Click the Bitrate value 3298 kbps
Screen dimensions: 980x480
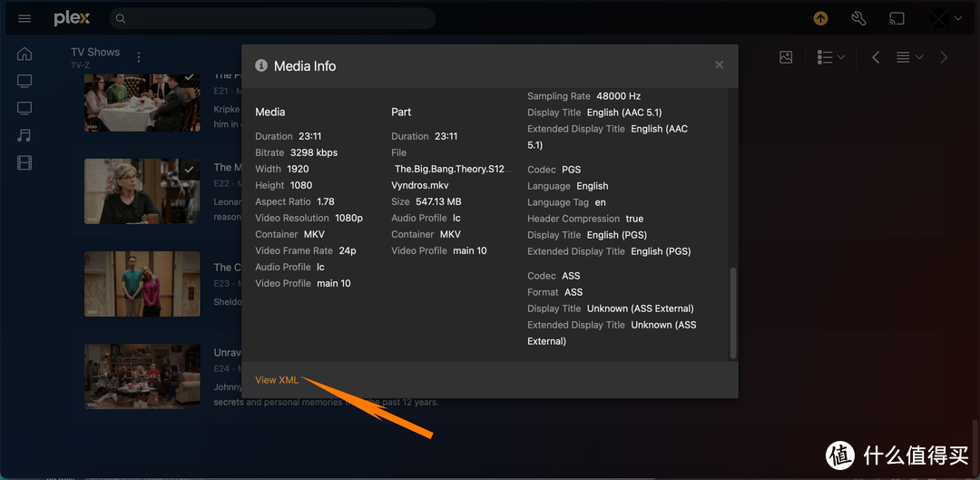coord(314,152)
